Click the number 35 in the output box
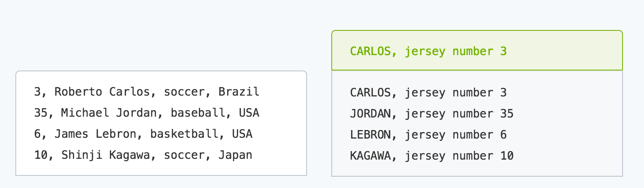This screenshot has height=188, width=644. pyautogui.click(x=507, y=113)
